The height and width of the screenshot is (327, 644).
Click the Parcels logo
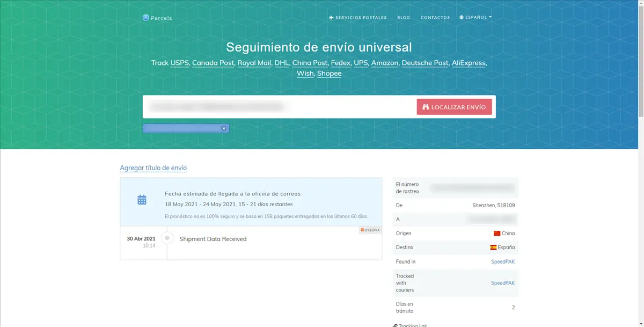point(157,18)
